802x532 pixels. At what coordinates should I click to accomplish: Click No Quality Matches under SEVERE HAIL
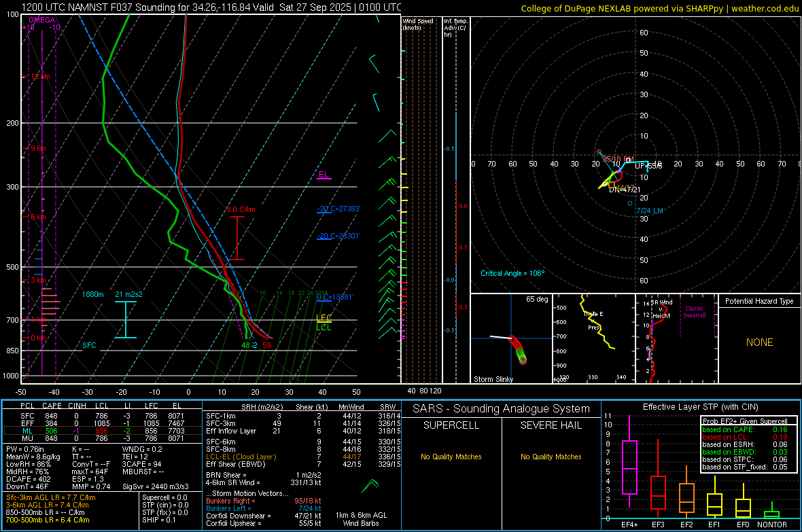[x=551, y=457]
